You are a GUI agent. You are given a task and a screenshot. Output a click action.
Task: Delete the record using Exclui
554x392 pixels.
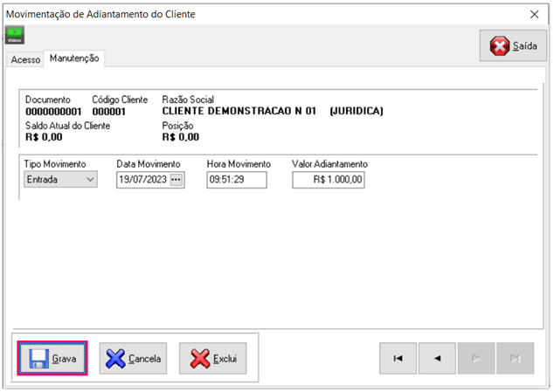pos(212,358)
